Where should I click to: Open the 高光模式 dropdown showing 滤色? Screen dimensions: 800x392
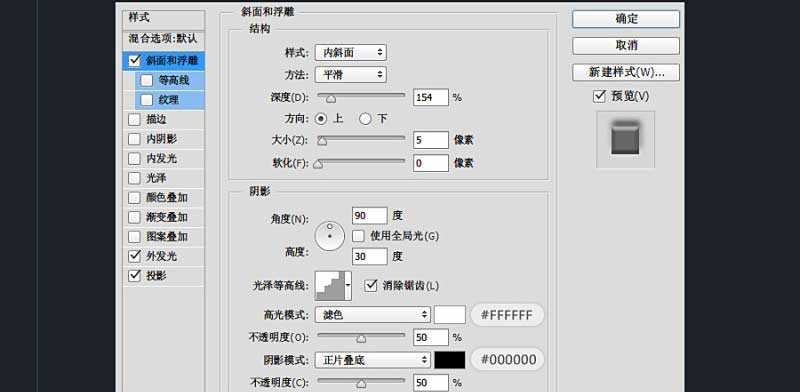pos(372,315)
